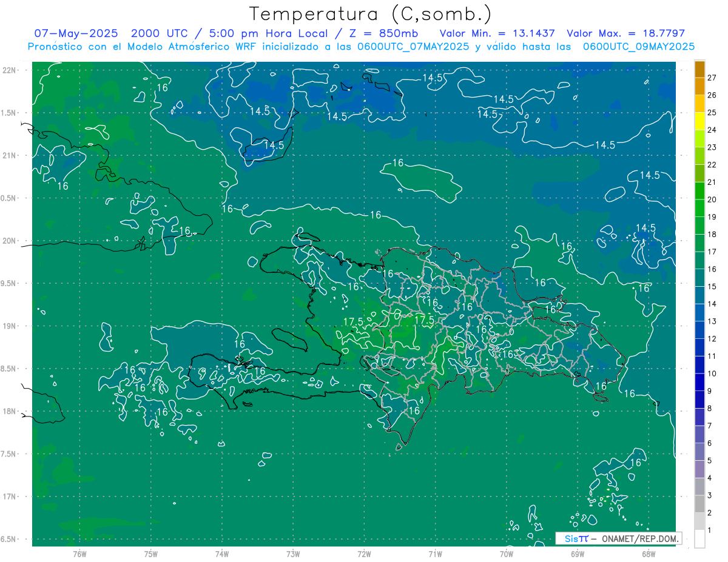Click the "20N" latitude label
Screen dimensions: 728x562
tap(10, 241)
